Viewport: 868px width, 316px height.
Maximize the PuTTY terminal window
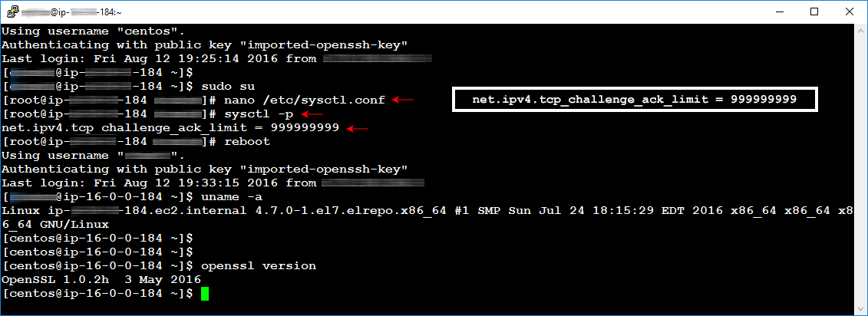coord(814,12)
